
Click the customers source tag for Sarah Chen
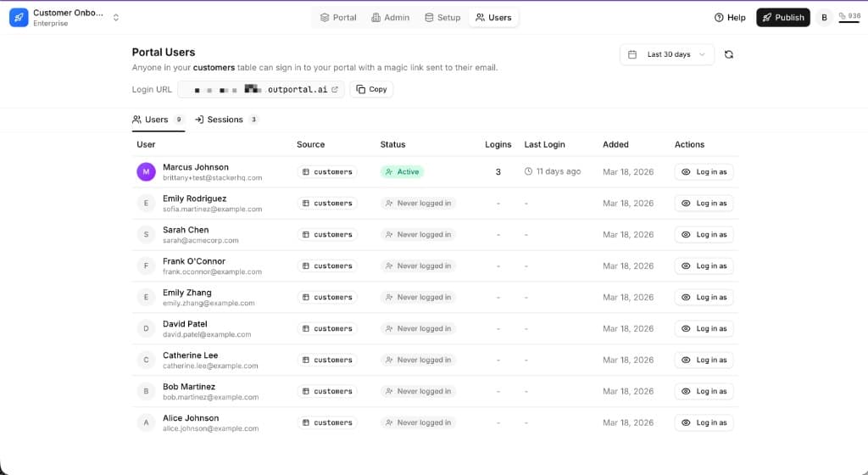(327, 235)
